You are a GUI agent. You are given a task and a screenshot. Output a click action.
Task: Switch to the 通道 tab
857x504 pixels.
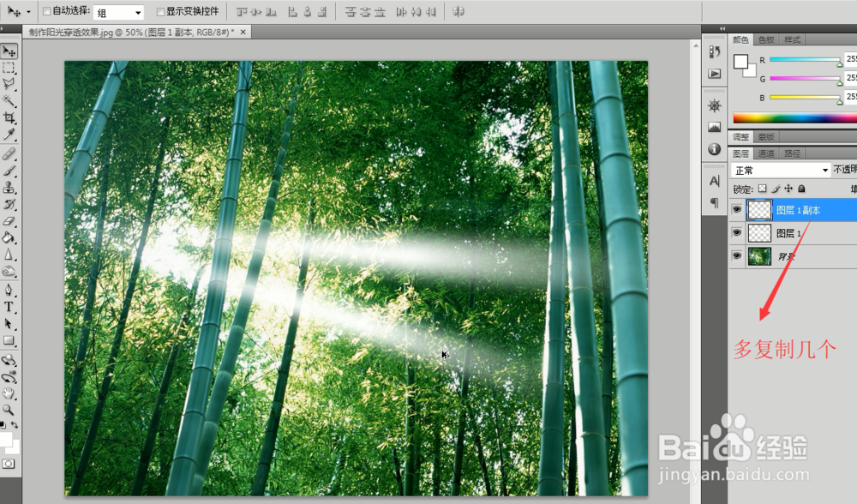coord(766,153)
